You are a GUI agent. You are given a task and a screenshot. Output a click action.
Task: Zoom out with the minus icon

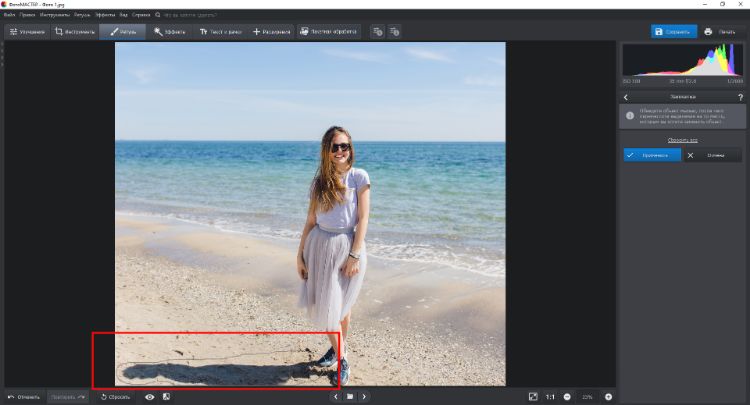tap(567, 397)
